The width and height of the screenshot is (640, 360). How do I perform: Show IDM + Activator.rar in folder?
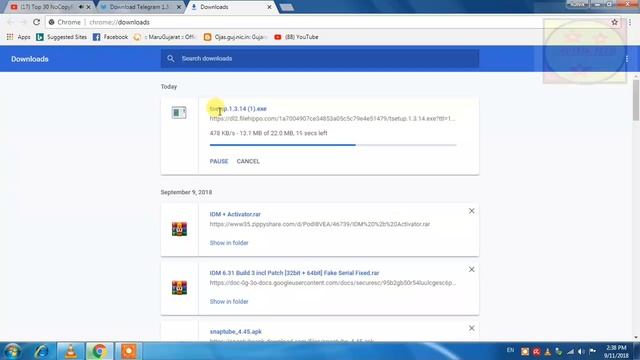tap(229, 242)
